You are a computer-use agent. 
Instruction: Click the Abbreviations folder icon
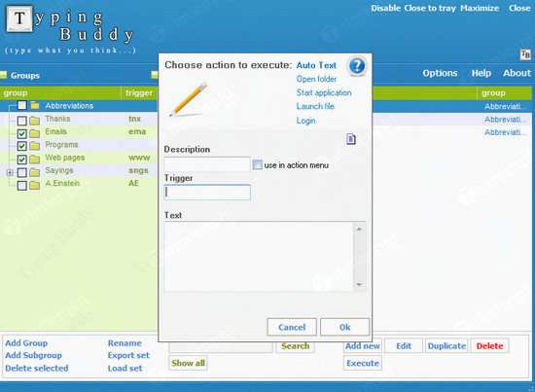pos(35,105)
